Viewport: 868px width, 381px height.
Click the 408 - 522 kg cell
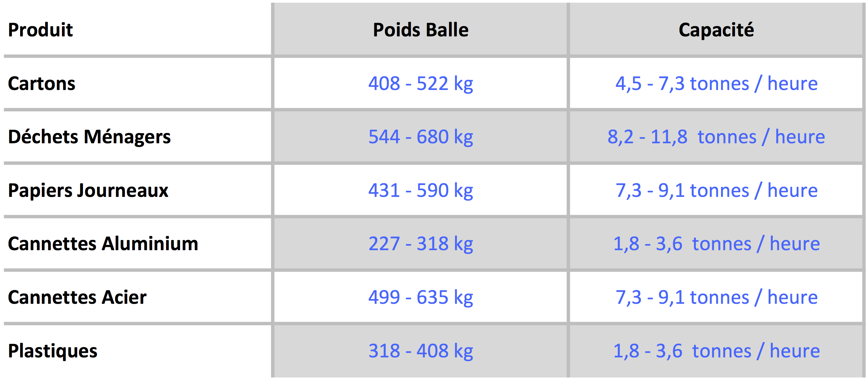click(421, 83)
